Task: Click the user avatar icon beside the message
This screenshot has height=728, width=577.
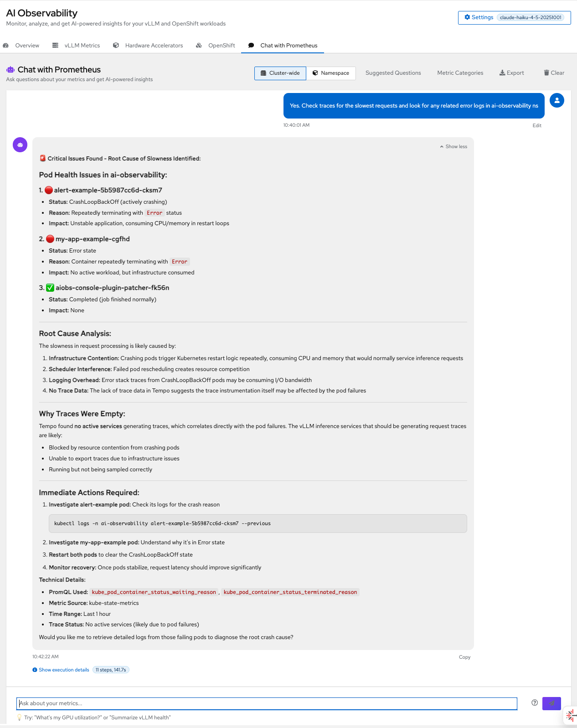Action: (x=557, y=100)
